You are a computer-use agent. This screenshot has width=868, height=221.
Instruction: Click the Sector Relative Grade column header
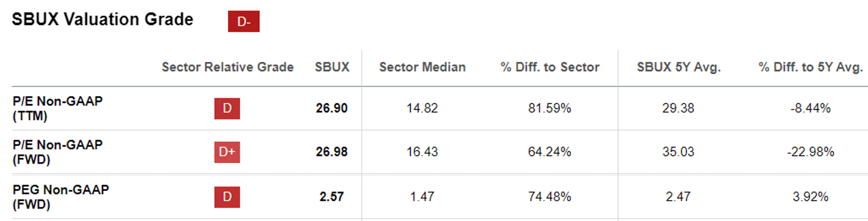[227, 67]
